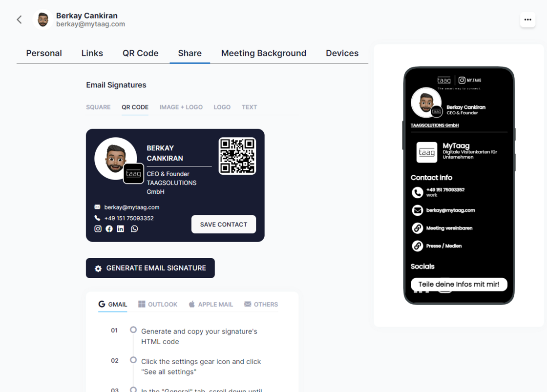This screenshot has height=392, width=547.
Task: Click the Save Contact button
Action: point(224,225)
